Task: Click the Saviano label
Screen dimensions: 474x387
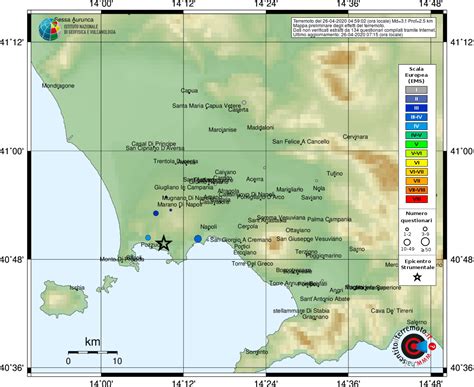Action: coord(312,198)
